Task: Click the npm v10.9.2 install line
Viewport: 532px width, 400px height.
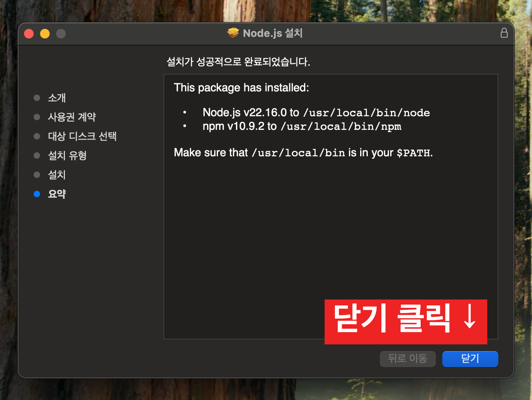Action: 302,126
